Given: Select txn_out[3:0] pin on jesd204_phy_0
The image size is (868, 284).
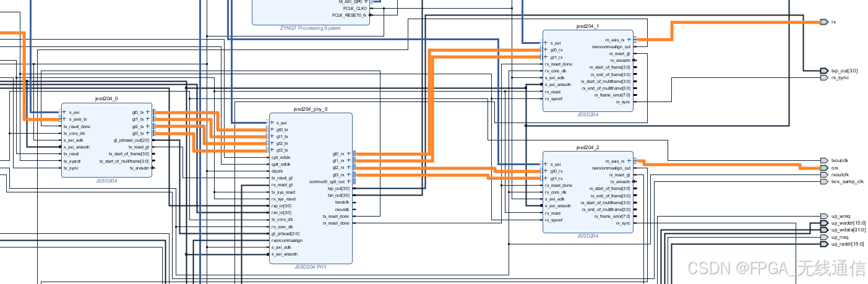Looking at the screenshot, I should point(340,195).
